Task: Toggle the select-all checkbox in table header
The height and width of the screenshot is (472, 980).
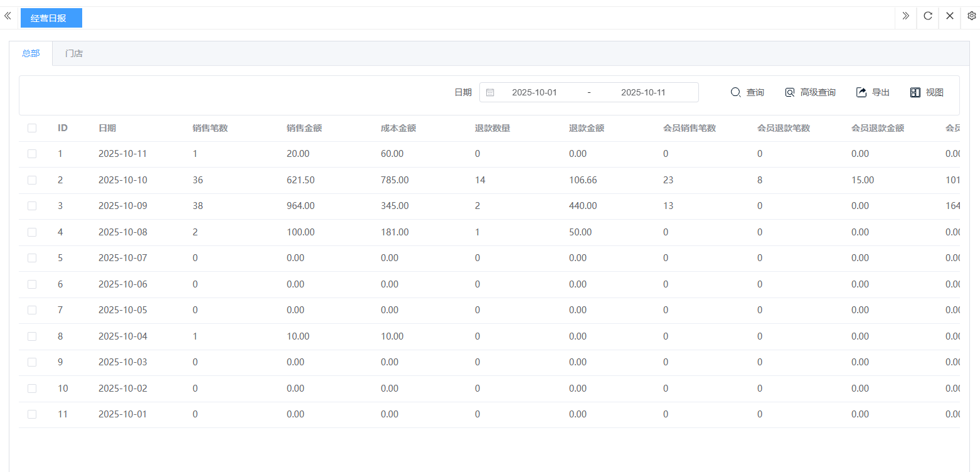Action: pos(32,128)
